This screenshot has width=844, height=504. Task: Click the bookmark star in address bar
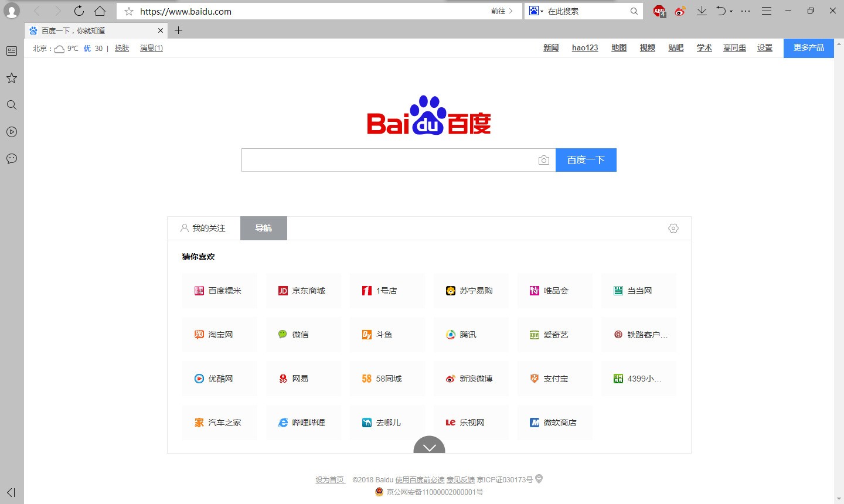tap(129, 11)
